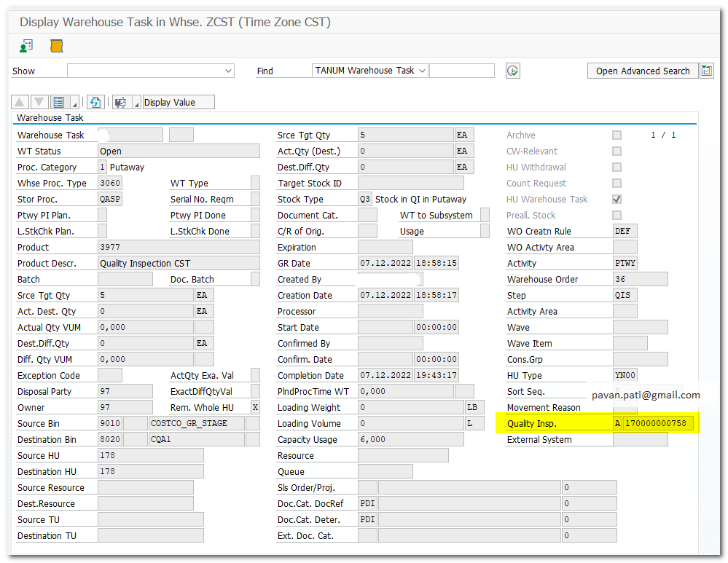
Task: Open the Show dropdown list
Action: pyautogui.click(x=228, y=71)
